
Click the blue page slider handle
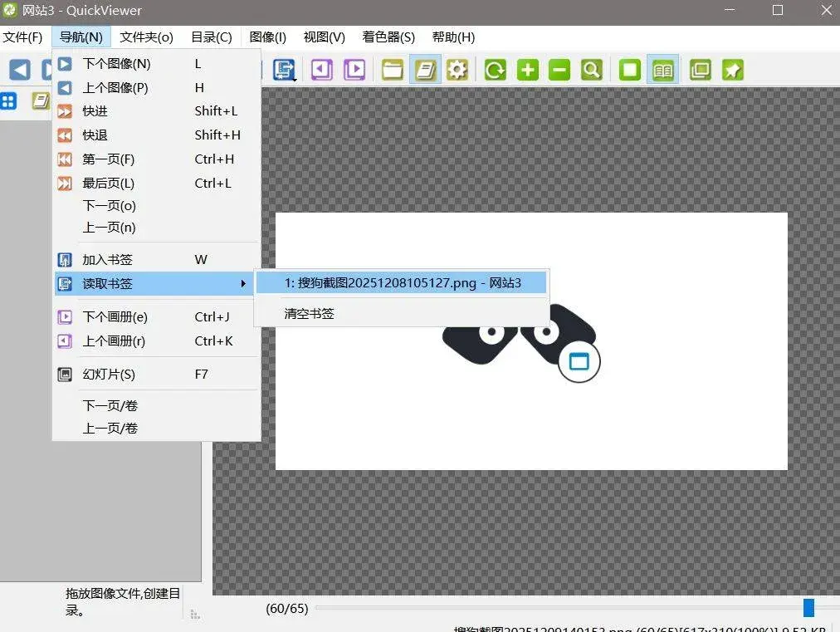coord(809,608)
